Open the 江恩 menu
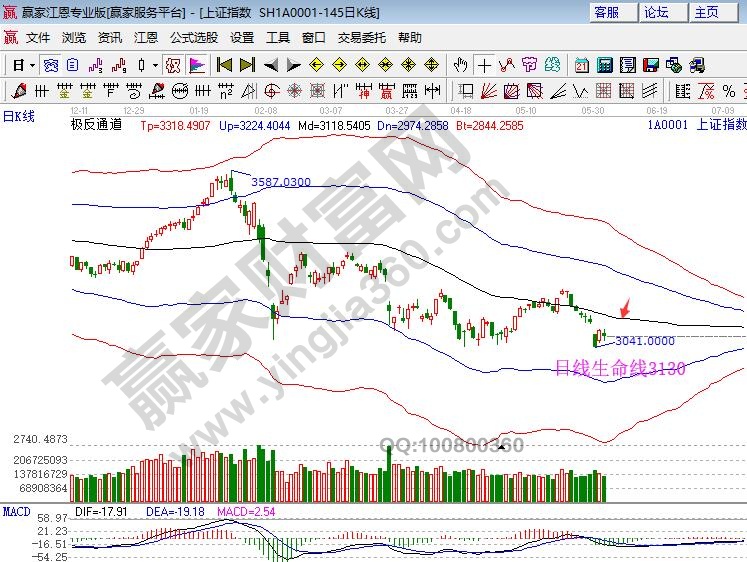This screenshot has width=747, height=562. (x=146, y=37)
